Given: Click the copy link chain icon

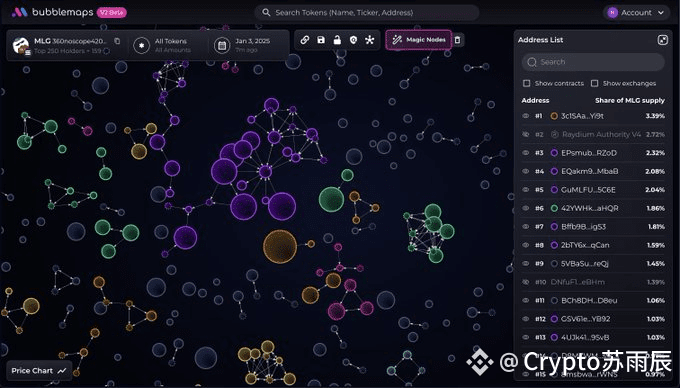Looking at the screenshot, I should click(x=304, y=40).
